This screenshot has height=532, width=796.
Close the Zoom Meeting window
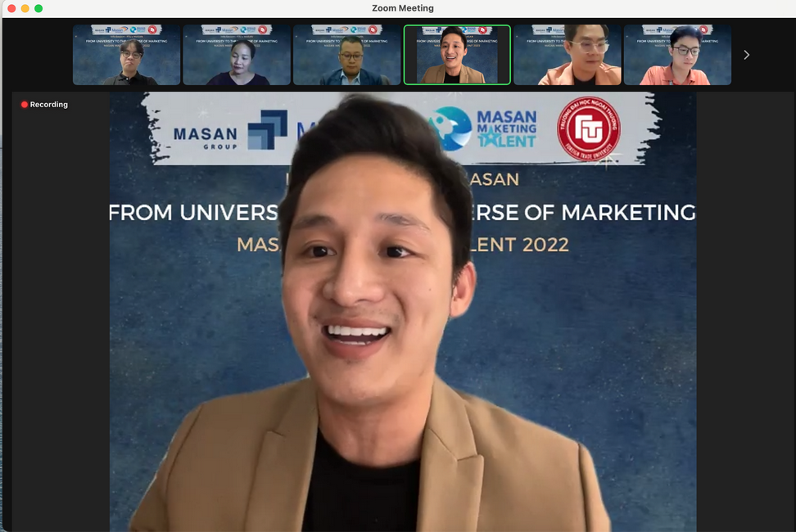click(x=11, y=8)
